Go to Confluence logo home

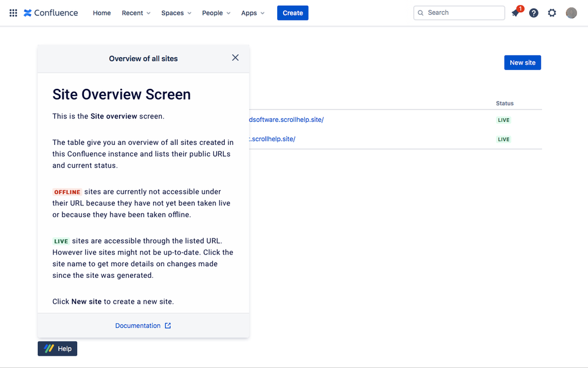click(51, 13)
